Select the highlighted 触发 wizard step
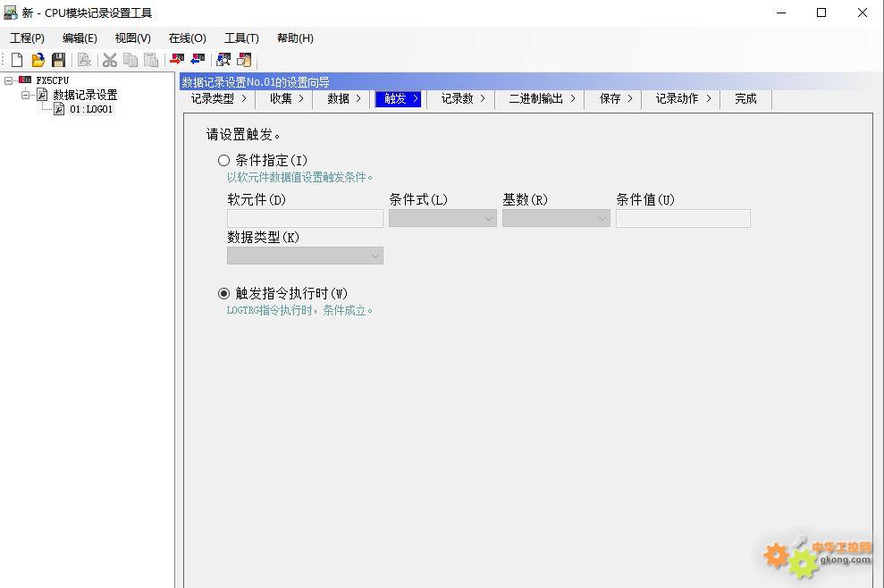The width and height of the screenshot is (884, 588). (x=398, y=99)
